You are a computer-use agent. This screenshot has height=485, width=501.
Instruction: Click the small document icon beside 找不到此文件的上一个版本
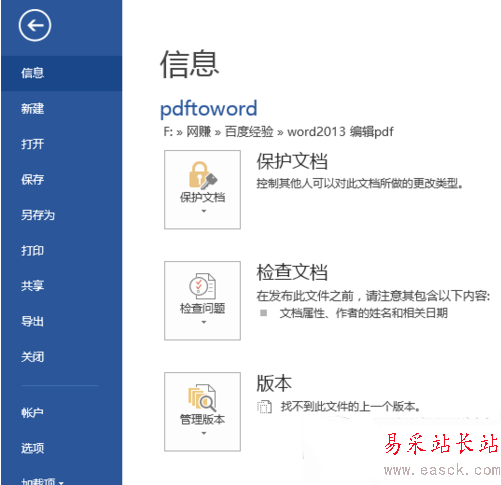(264, 407)
